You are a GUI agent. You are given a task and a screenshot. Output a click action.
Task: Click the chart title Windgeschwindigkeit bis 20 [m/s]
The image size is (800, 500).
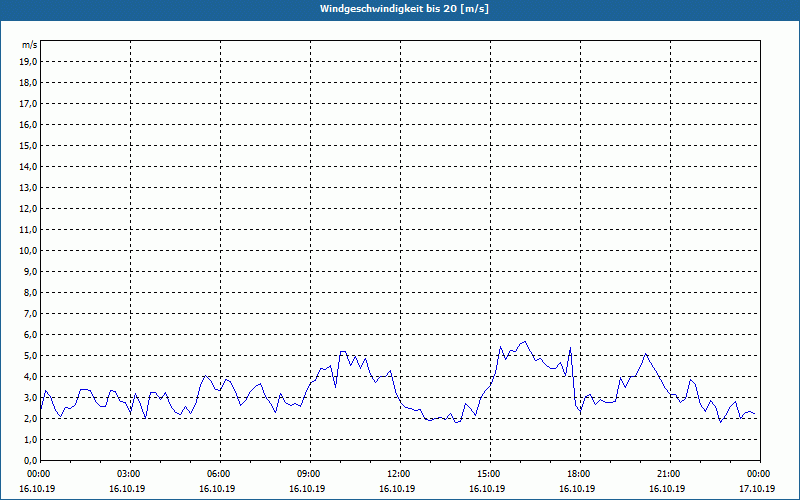(x=404, y=9)
